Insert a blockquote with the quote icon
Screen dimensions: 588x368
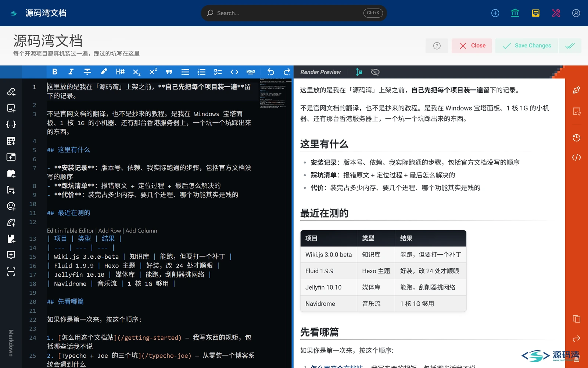(x=169, y=72)
